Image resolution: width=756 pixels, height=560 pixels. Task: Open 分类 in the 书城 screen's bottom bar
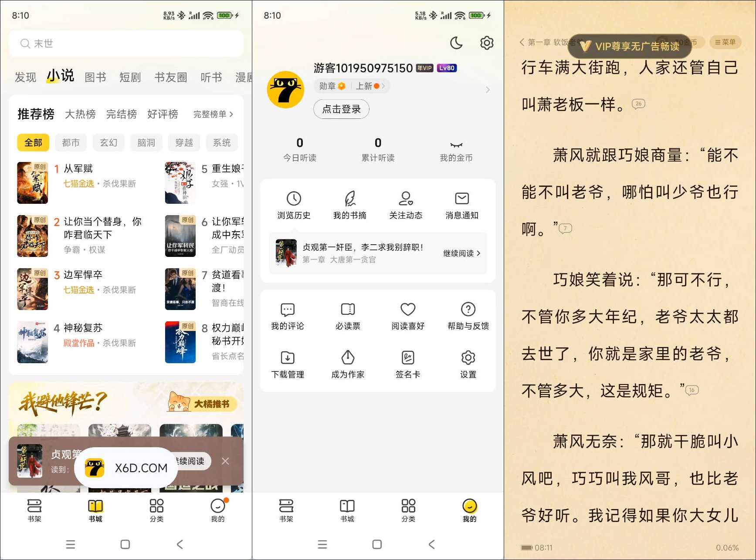[x=156, y=510]
